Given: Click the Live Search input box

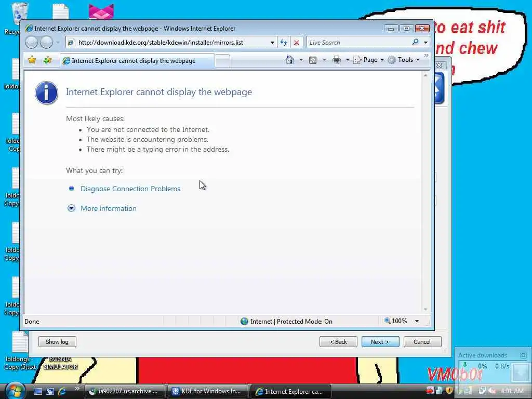Looking at the screenshot, I should click(359, 43).
